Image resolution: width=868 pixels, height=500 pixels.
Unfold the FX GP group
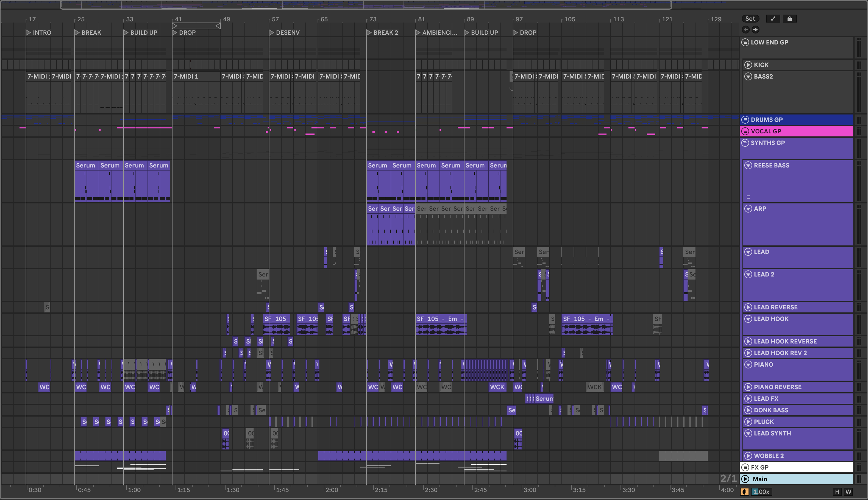click(x=745, y=467)
